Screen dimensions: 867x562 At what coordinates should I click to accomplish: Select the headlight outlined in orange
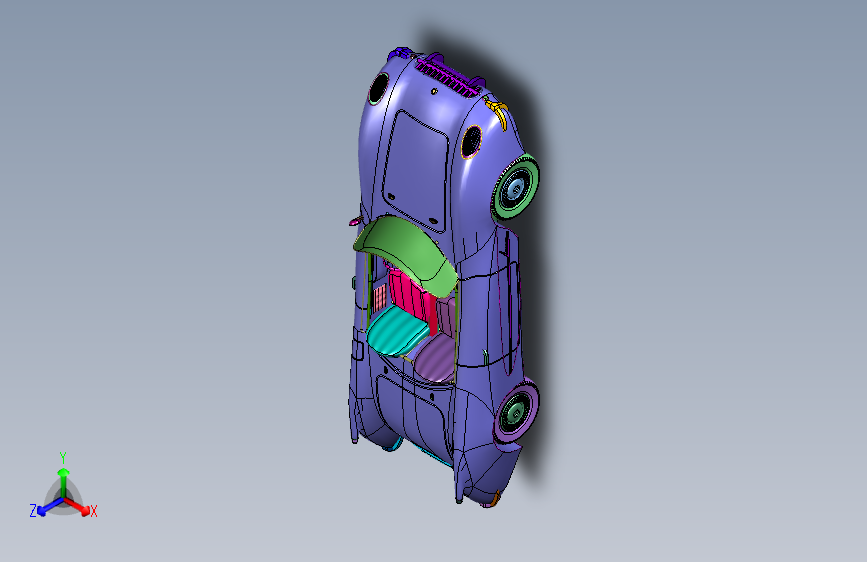471,142
